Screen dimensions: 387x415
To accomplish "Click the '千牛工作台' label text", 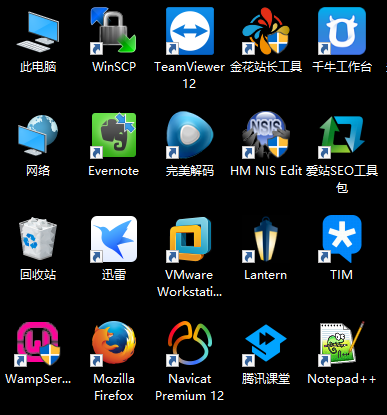I will [x=342, y=67].
